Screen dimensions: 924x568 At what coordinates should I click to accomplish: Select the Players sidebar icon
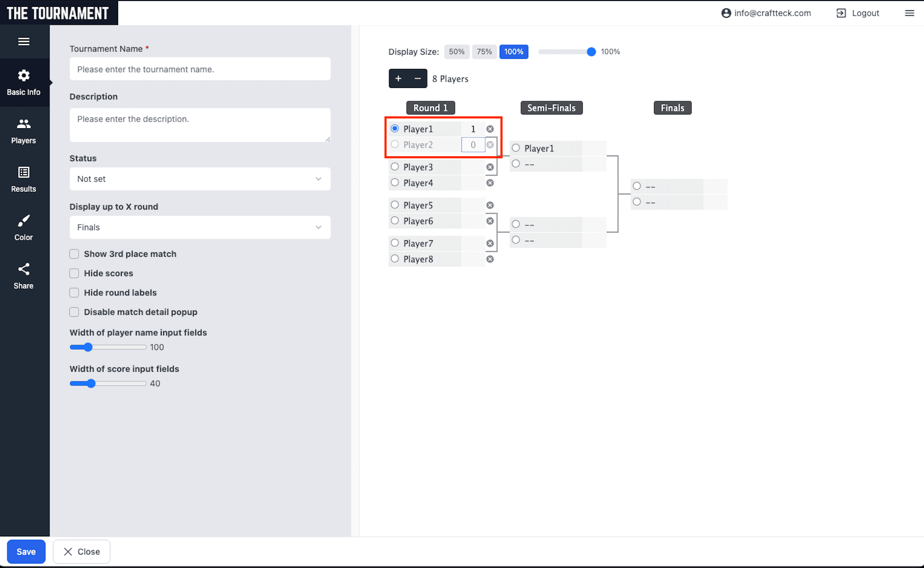(24, 130)
